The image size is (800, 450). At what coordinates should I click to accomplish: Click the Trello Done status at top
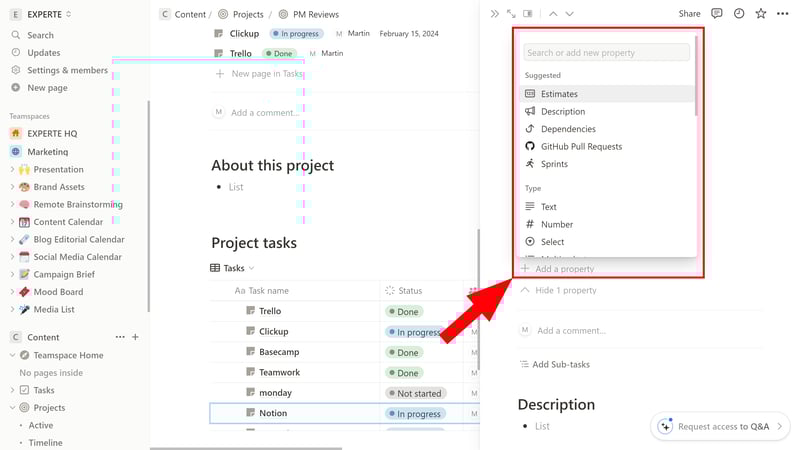click(279, 53)
